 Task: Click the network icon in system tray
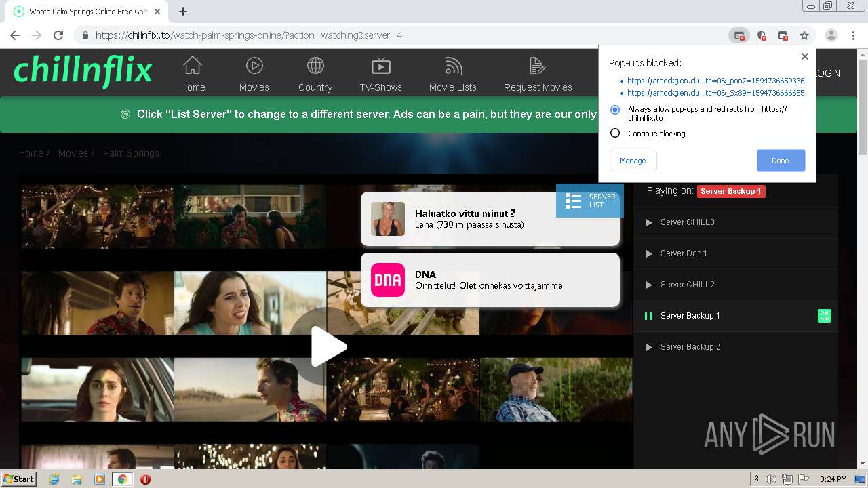click(x=788, y=479)
